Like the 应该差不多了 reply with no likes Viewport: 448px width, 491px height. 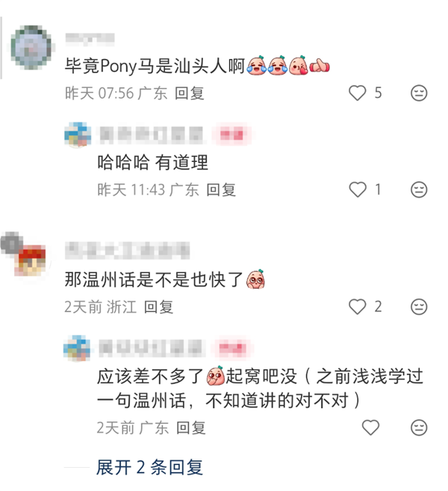(x=370, y=428)
